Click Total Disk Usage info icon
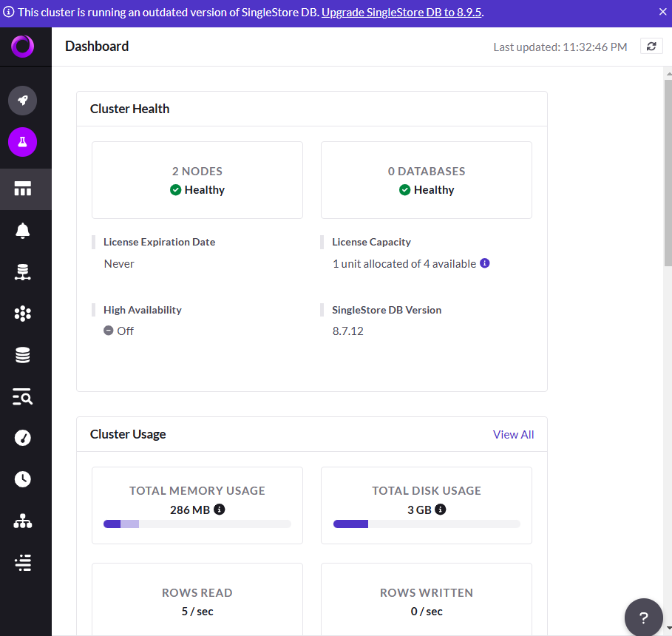This screenshot has width=672, height=636. (x=440, y=509)
